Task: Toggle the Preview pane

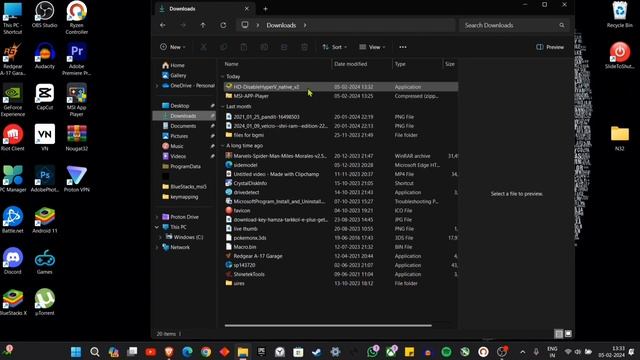Action: coord(550,47)
